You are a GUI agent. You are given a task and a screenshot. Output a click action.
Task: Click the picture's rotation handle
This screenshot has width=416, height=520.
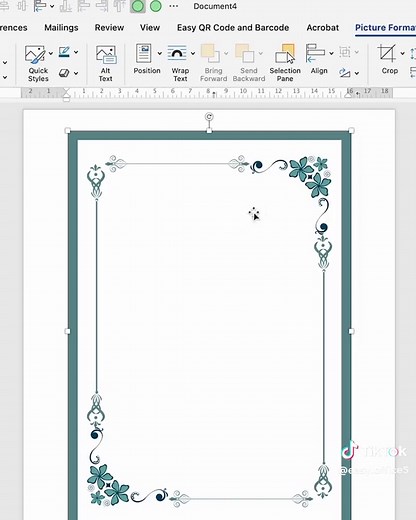pyautogui.click(x=209, y=117)
